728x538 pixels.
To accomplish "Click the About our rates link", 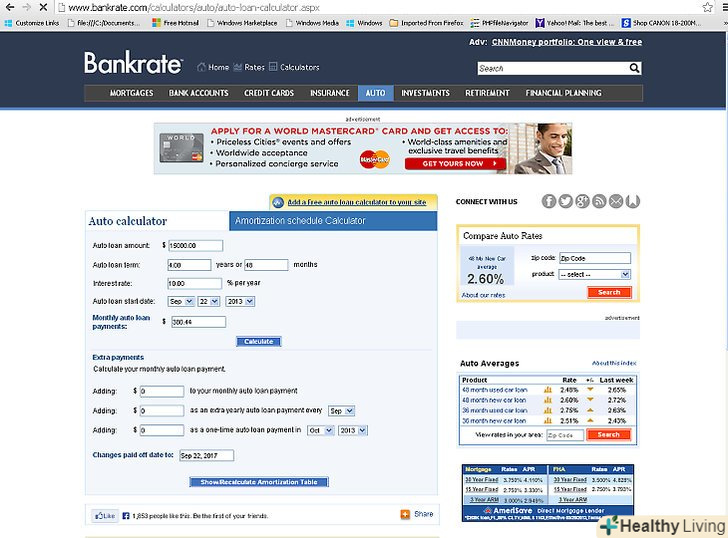I will pyautogui.click(x=483, y=295).
